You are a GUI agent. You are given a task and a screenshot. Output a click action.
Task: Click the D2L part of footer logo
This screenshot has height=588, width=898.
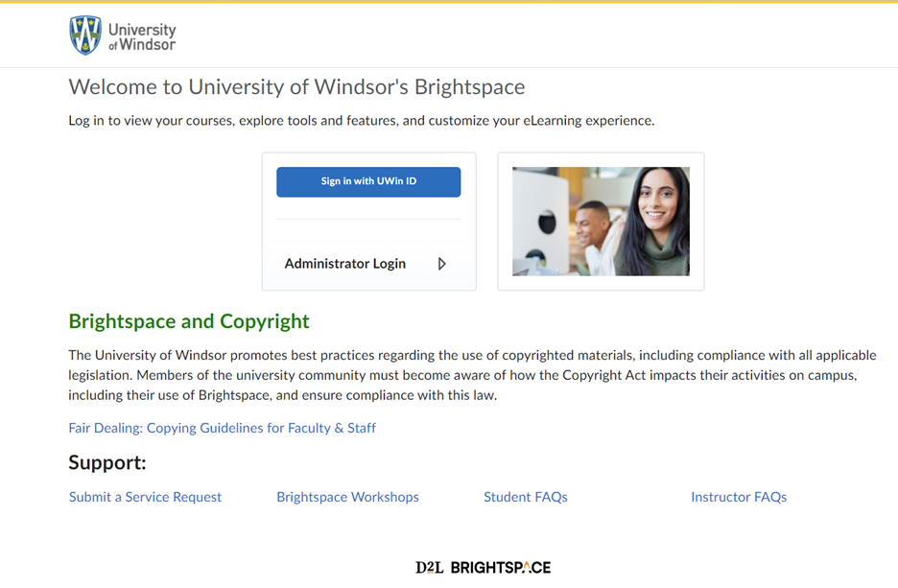[429, 568]
